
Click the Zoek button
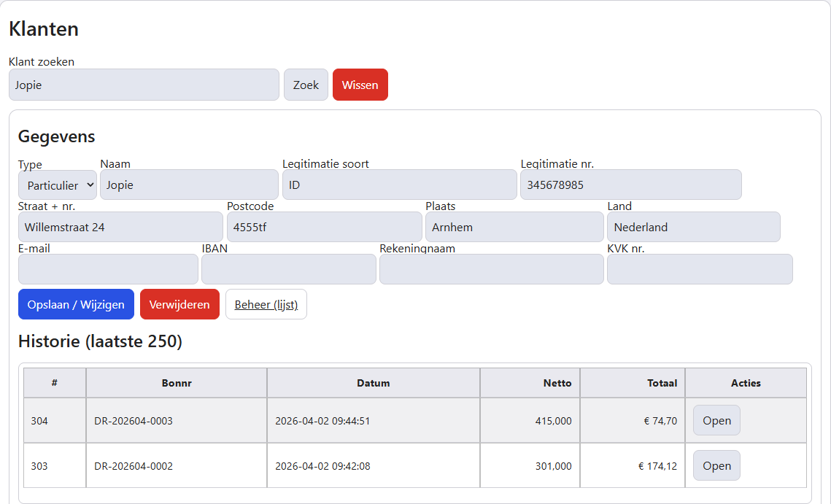(x=306, y=85)
